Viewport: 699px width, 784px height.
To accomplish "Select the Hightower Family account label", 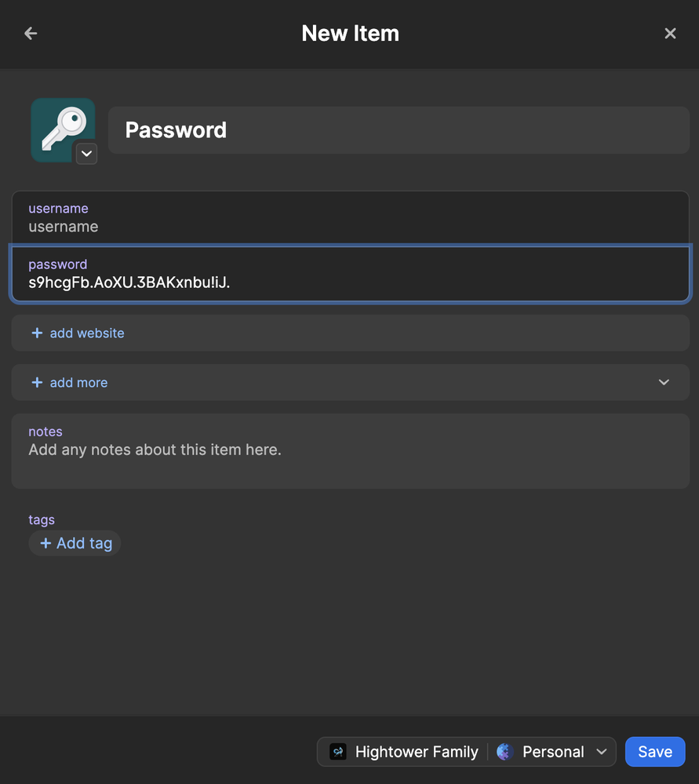I will pyautogui.click(x=417, y=752).
